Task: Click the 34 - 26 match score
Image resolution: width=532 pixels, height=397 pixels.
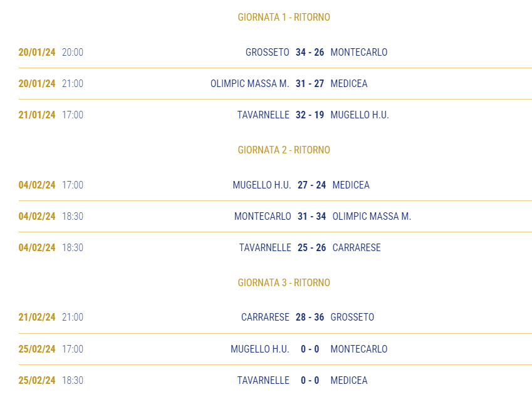Action: click(310, 52)
